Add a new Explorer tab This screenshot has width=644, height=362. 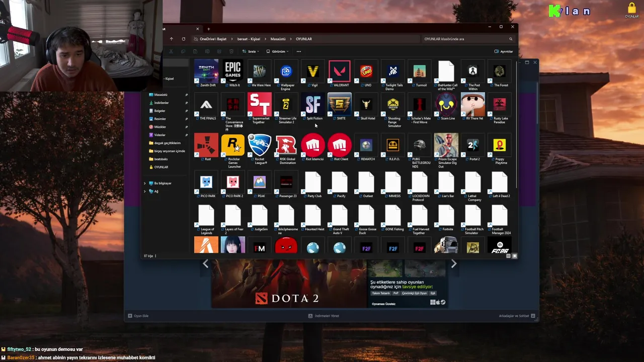tap(208, 29)
